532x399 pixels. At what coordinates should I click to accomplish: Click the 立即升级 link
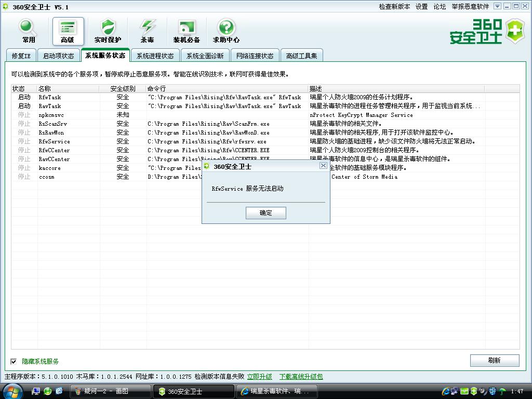(260, 377)
